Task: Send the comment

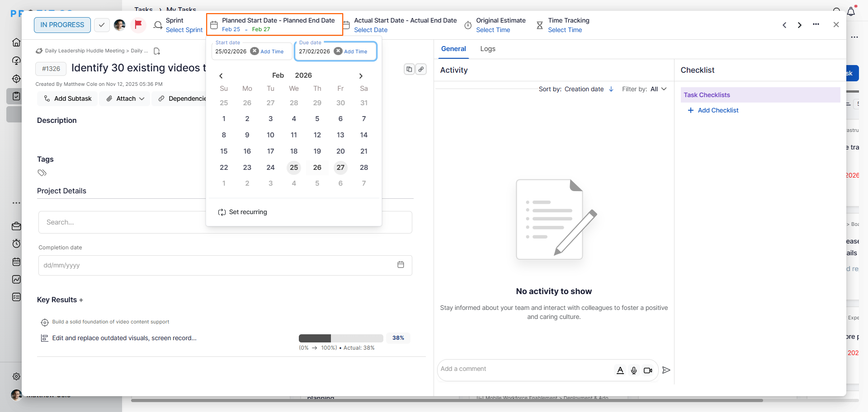Action: [666, 370]
